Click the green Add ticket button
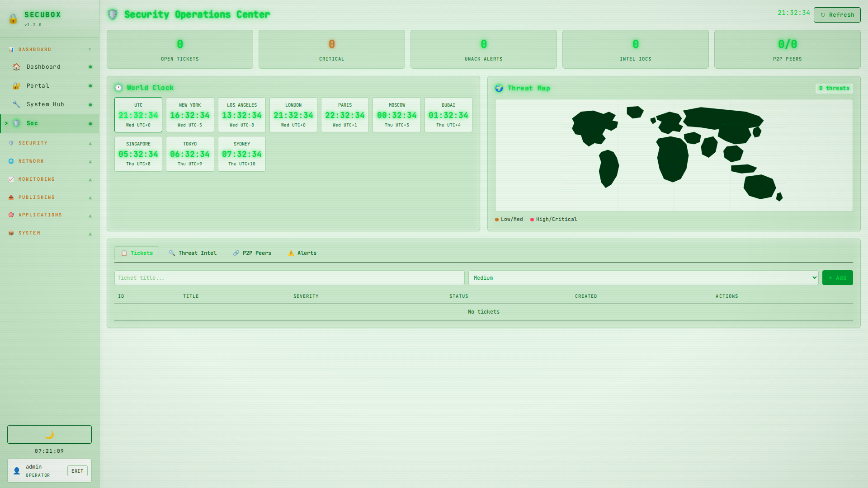Screen dimensions: 868x488 837,278
